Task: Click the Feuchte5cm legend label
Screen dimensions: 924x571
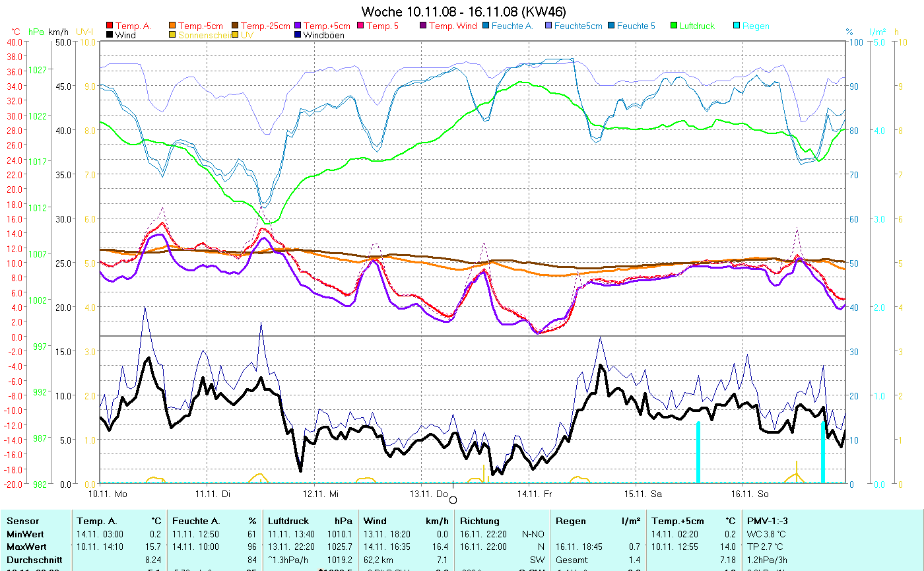Action: coord(578,26)
